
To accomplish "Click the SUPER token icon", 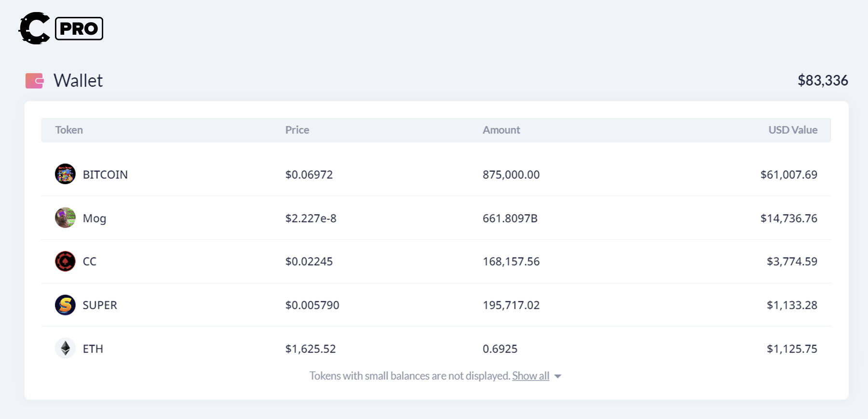I will tap(65, 305).
